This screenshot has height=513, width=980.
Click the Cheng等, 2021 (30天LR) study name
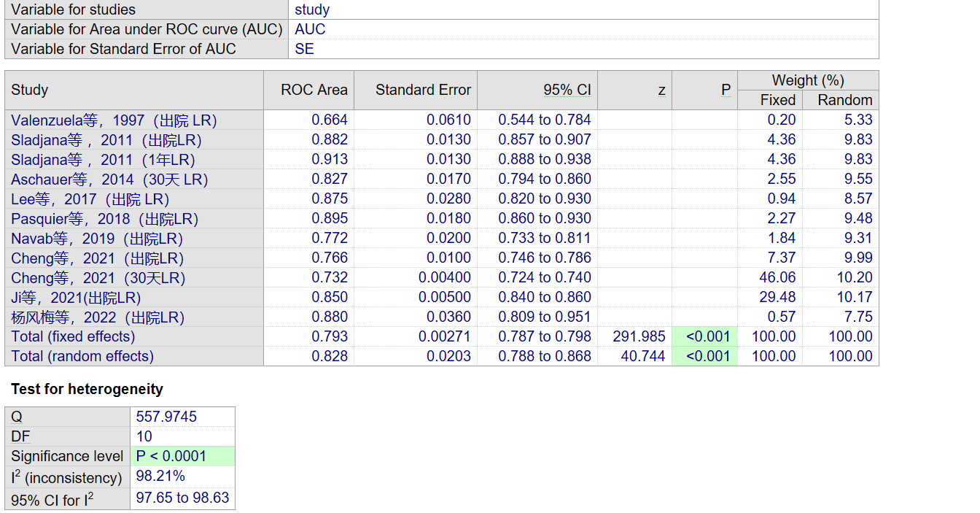pos(98,277)
